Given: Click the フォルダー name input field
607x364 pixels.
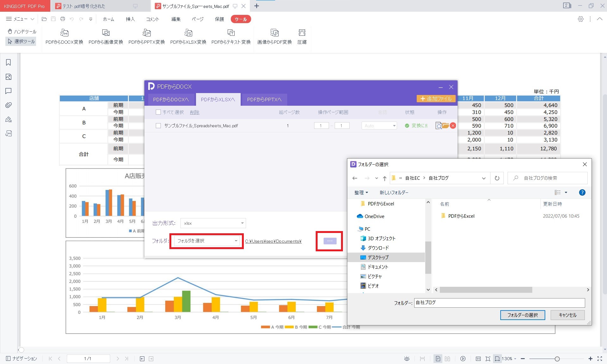Looking at the screenshot, I should coord(499,303).
